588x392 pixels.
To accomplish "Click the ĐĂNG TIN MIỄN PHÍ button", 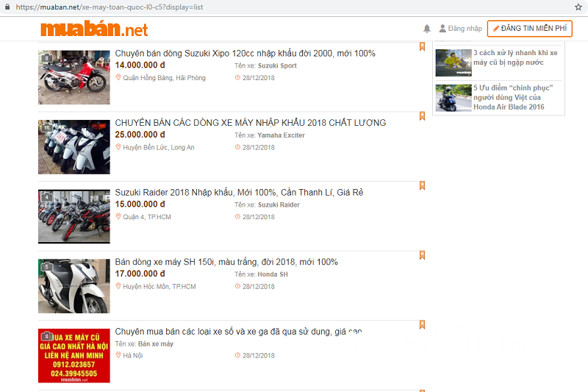I will 529,29.
